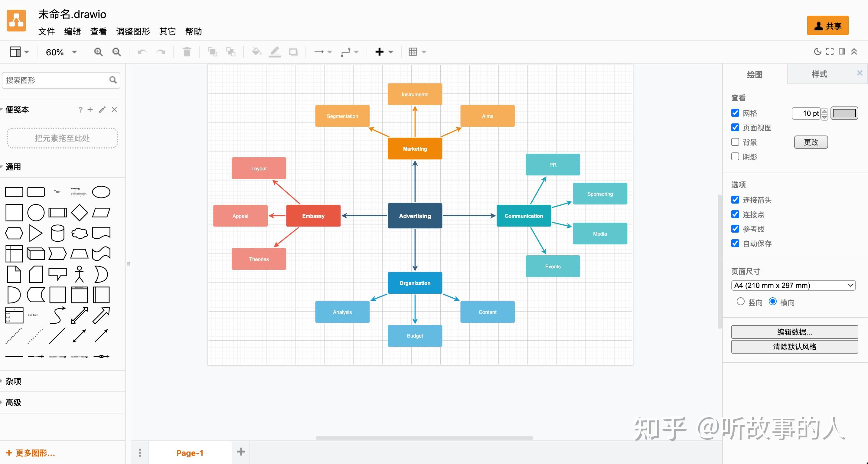Image resolution: width=868 pixels, height=464 pixels.
Task: Click the 编辑数据... button
Action: (795, 332)
